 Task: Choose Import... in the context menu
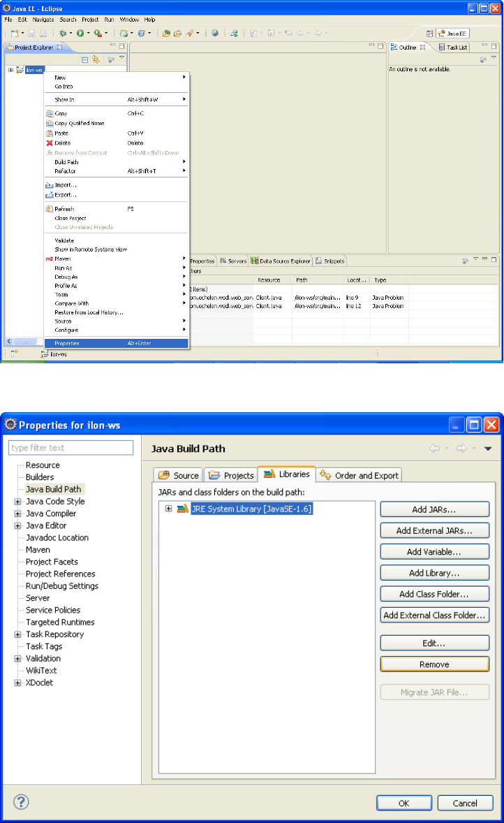117,185
